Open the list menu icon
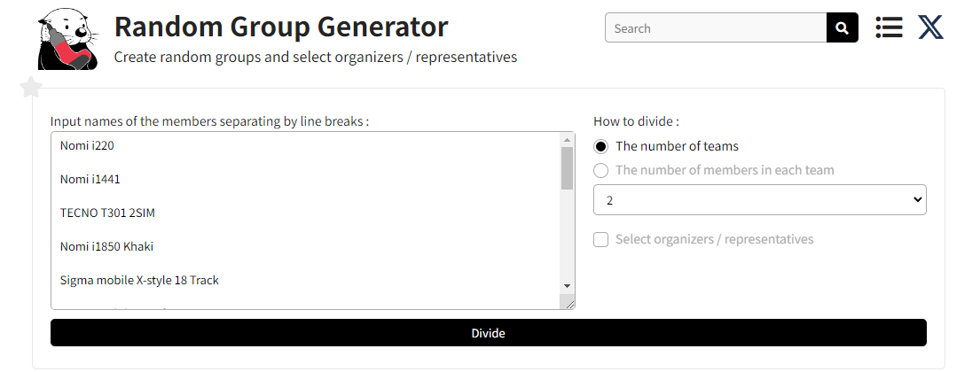Screen dimensions: 980x372 coord(889,27)
